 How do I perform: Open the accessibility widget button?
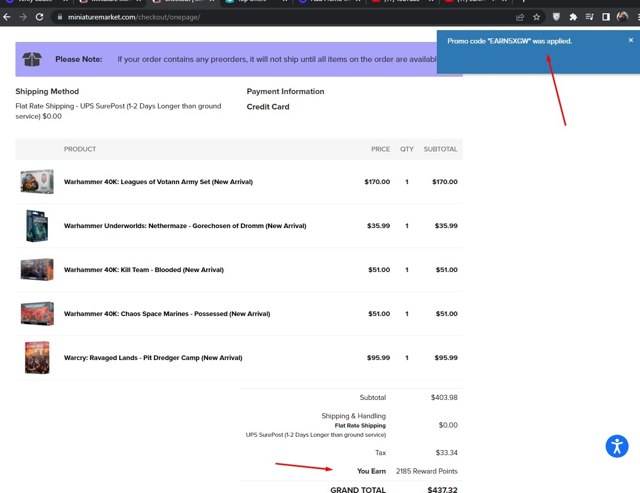coord(617,446)
